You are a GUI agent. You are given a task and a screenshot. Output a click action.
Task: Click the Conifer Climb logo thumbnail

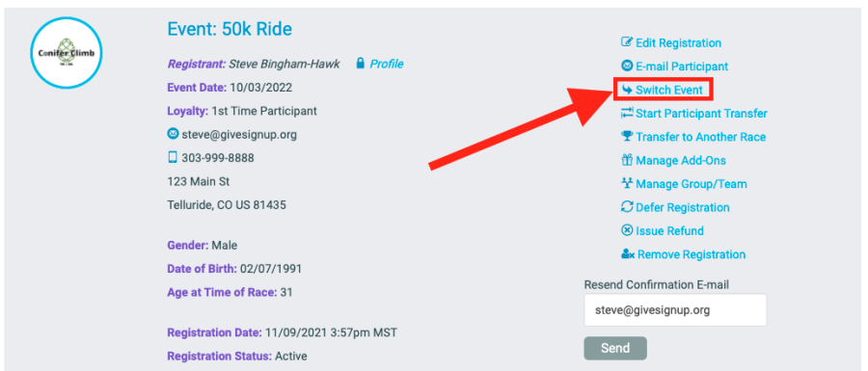tap(67, 53)
